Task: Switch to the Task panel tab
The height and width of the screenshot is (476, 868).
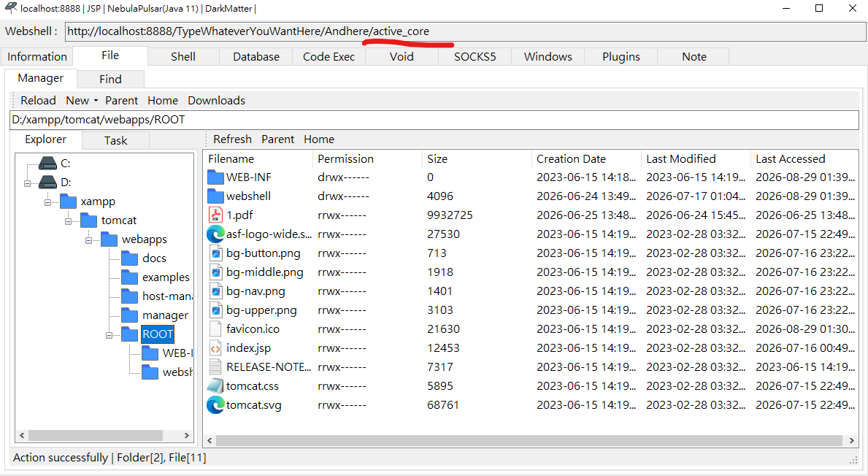Action: (x=115, y=141)
